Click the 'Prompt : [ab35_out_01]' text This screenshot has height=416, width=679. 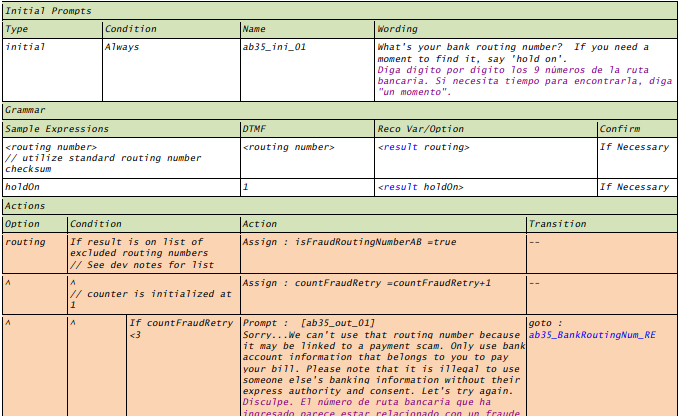[x=309, y=323]
